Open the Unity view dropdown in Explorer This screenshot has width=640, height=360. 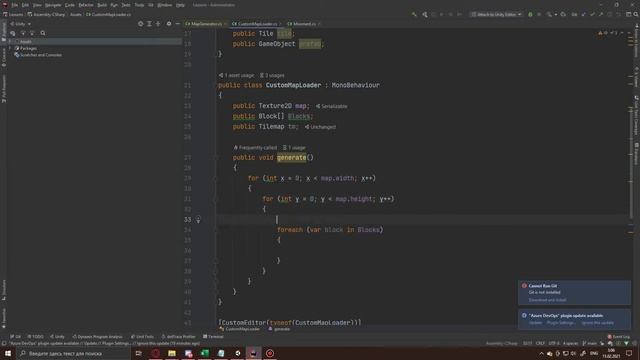click(20, 24)
